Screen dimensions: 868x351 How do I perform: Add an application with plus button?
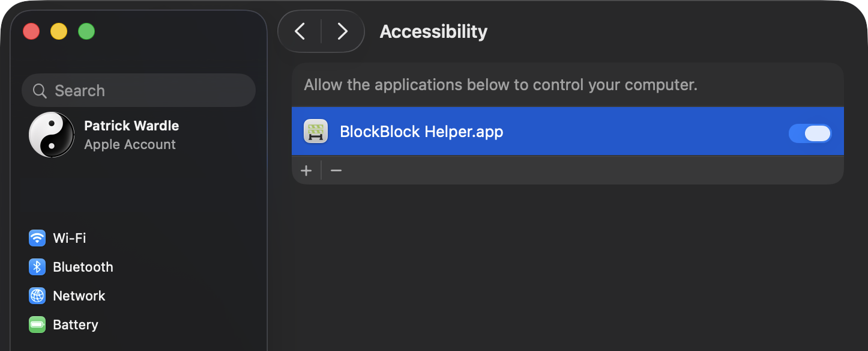coord(306,171)
